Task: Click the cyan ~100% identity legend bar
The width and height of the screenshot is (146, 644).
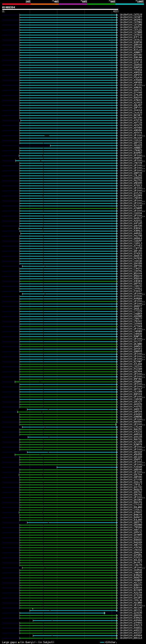Action: point(130,4)
